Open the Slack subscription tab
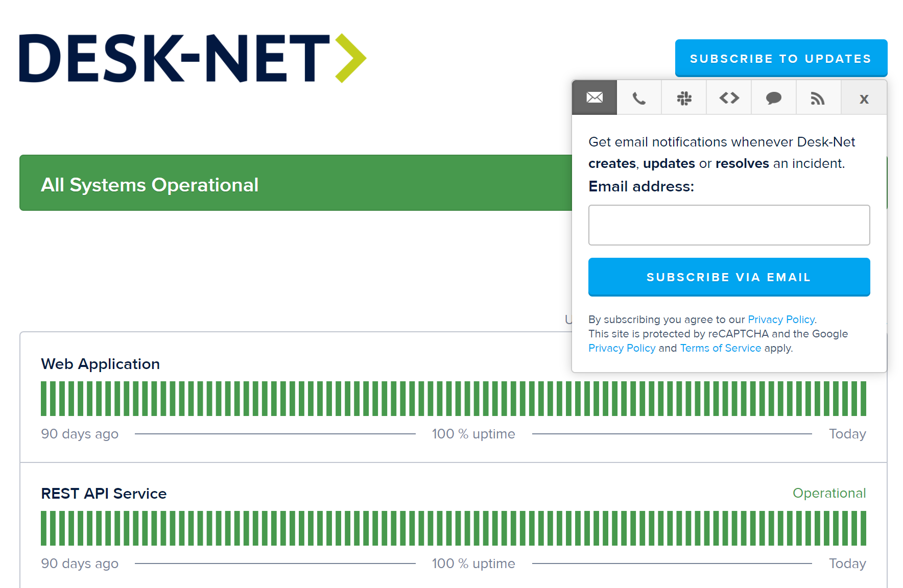 pyautogui.click(x=684, y=97)
